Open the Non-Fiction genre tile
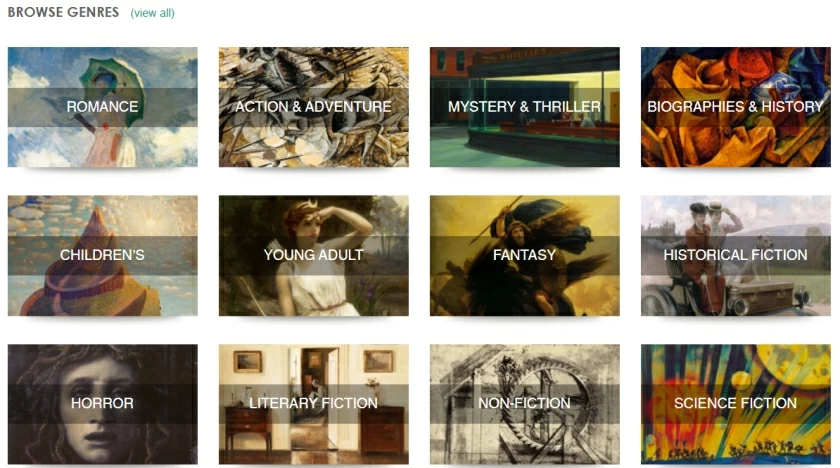The width and height of the screenshot is (840, 468). click(524, 404)
